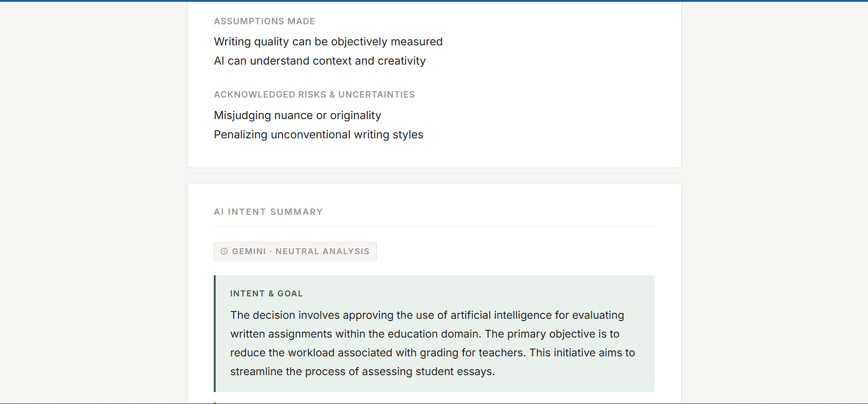
Task: Click the Acknowledged Risks & Uncertainties heading
Action: (x=314, y=94)
